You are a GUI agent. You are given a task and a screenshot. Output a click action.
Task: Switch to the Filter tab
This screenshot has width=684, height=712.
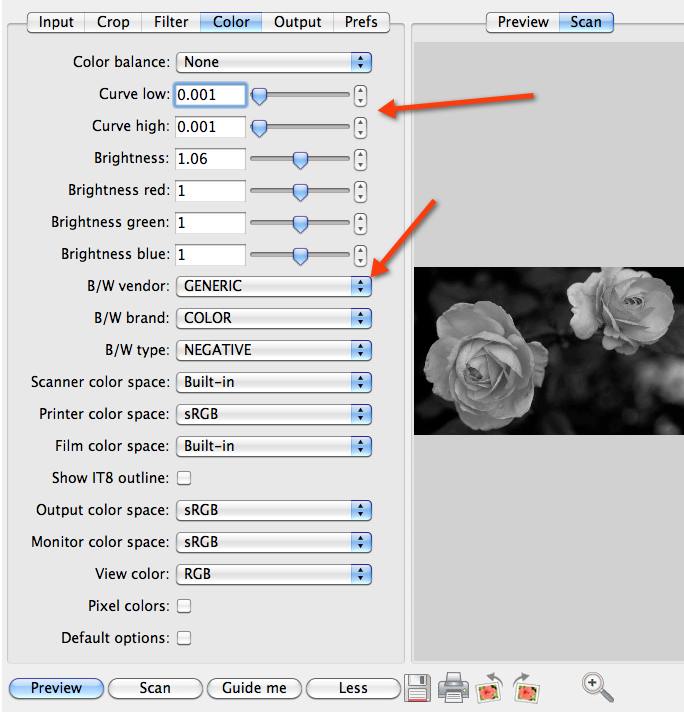[x=171, y=21]
